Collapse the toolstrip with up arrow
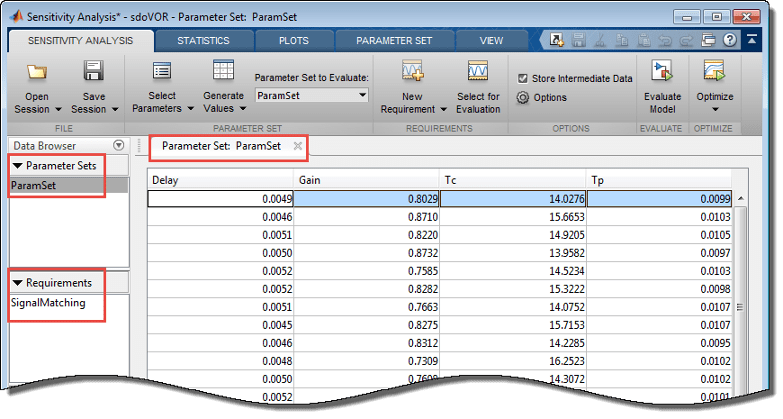Screen dimensions: 783x419 [752, 39]
